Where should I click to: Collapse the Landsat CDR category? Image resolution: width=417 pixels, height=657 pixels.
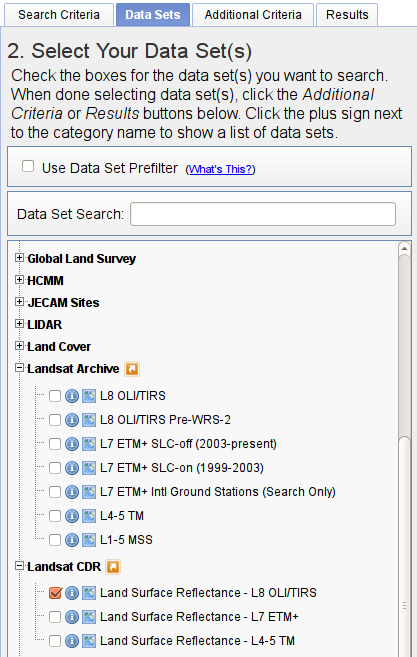(19, 566)
